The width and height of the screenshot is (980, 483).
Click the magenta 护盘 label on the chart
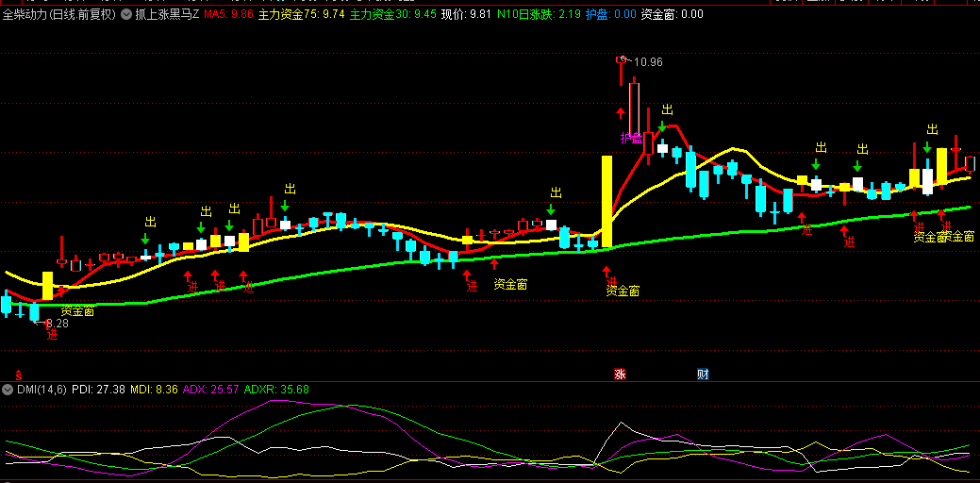631,138
